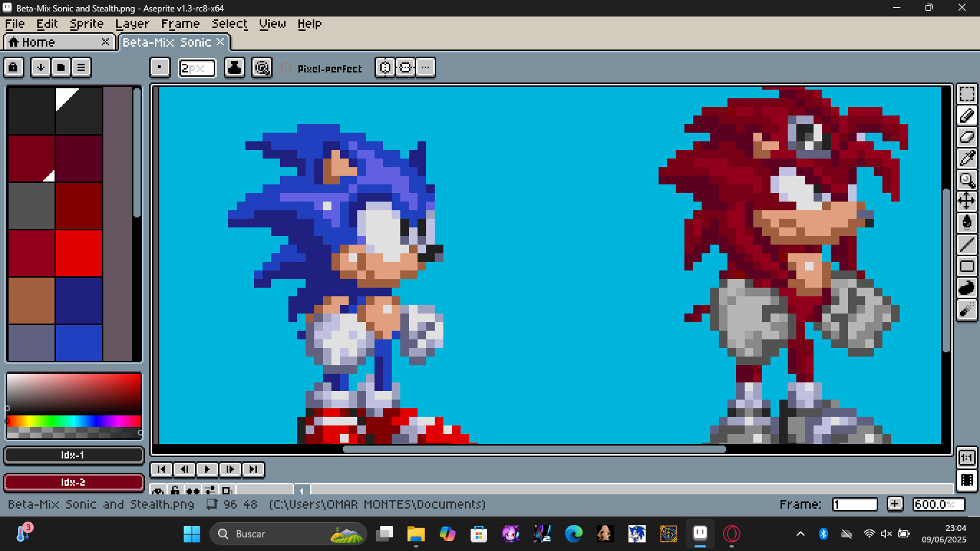Choose the Paint Bucket tool
Image resolution: width=980 pixels, height=551 pixels.
(x=967, y=223)
